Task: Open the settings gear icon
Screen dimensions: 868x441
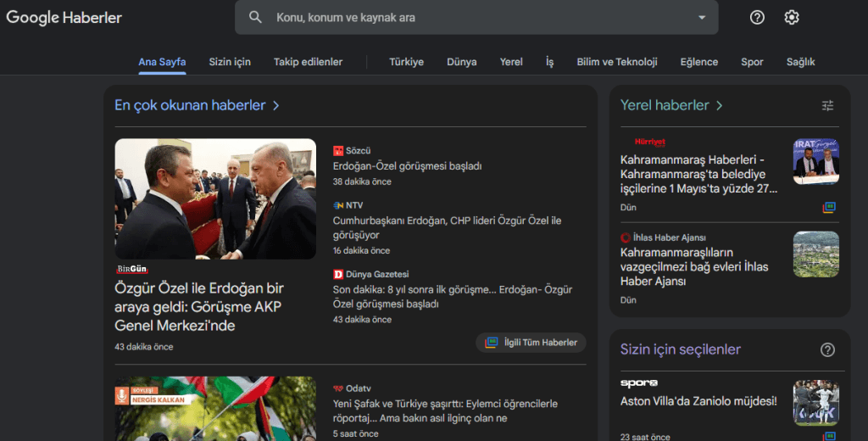Action: (792, 17)
